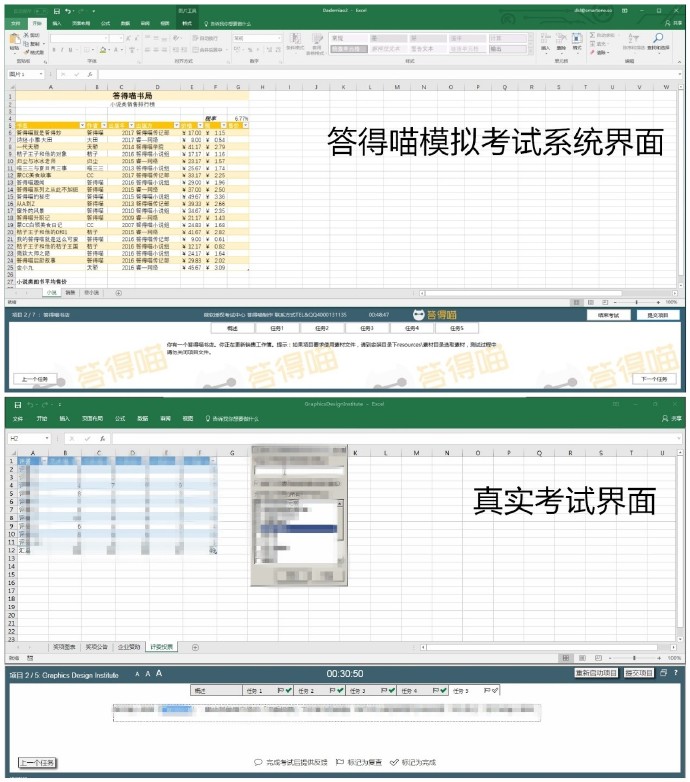Click the Paste clipboard icon in the ribbon
The height and width of the screenshot is (782, 690).
[x=14, y=39]
